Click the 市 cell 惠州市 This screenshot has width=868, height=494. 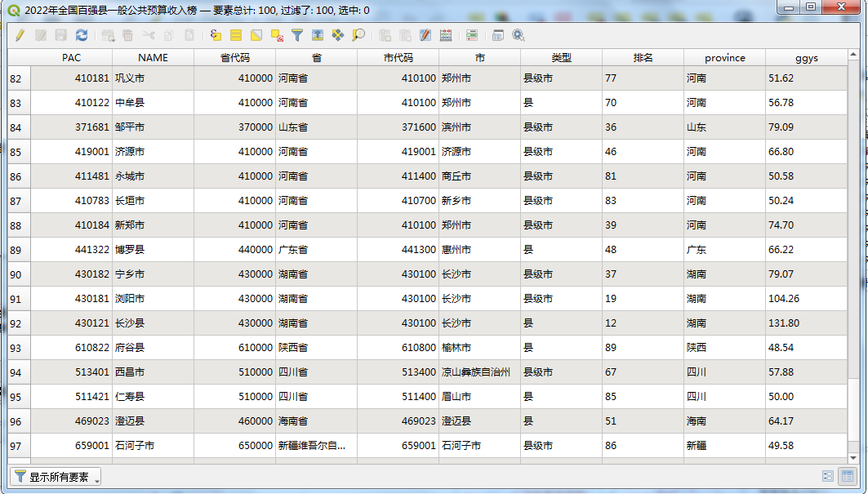pos(479,250)
